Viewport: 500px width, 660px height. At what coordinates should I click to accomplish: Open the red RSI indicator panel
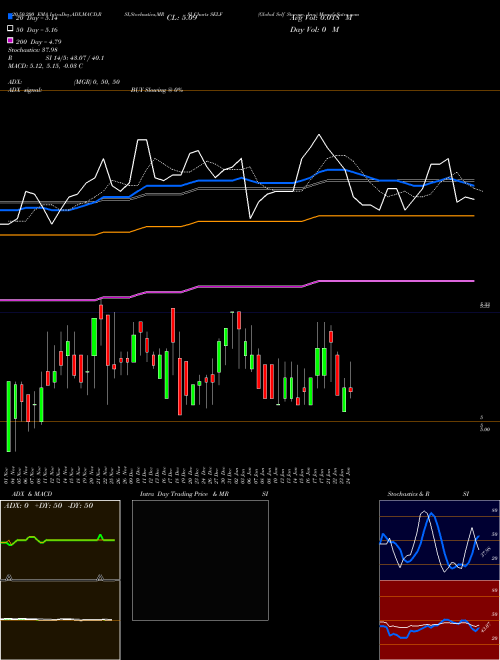tap(439, 620)
